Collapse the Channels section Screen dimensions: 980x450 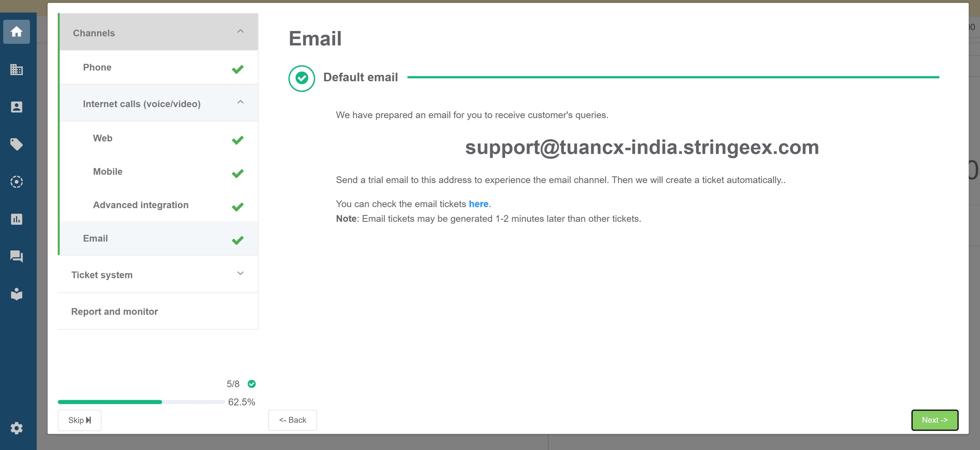point(240,32)
